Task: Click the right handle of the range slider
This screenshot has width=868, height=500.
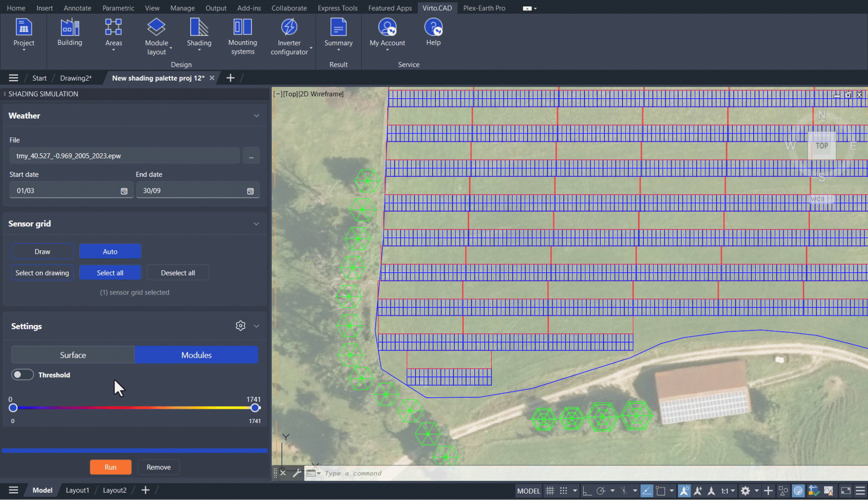Action: [255, 408]
